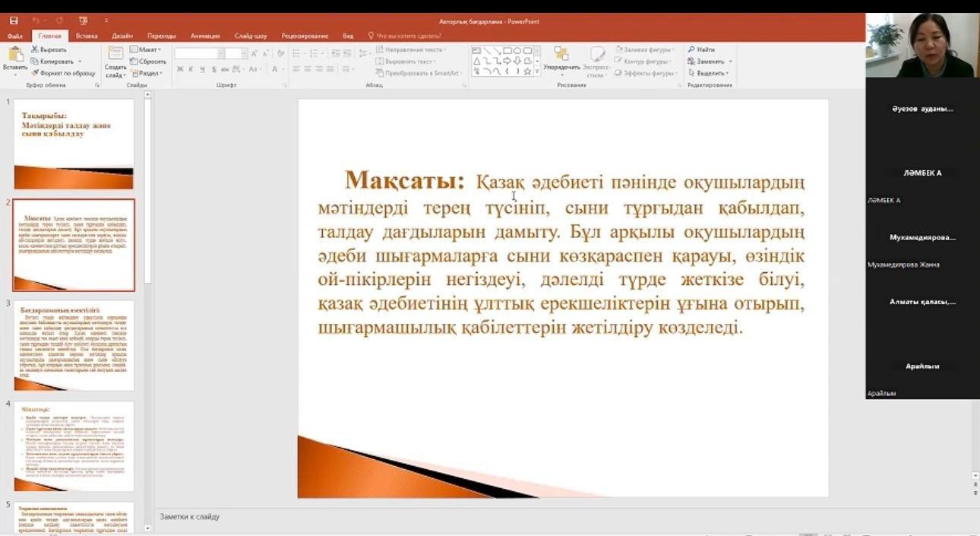Open the Вставка ribbon tab
This screenshot has width=980, height=536.
(87, 36)
